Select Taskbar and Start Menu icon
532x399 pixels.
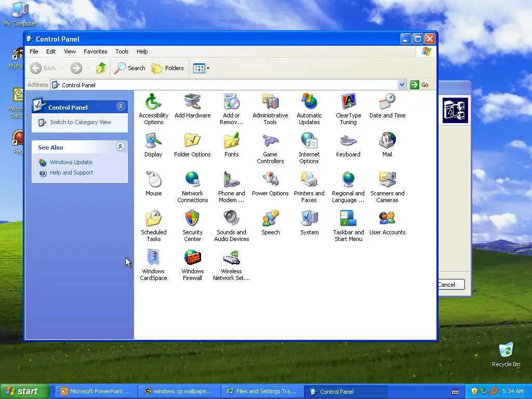tap(348, 219)
